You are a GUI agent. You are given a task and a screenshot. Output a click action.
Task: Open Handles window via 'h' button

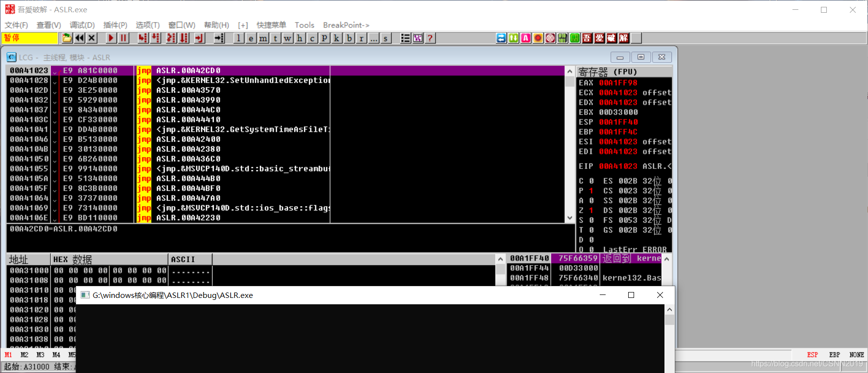click(300, 38)
